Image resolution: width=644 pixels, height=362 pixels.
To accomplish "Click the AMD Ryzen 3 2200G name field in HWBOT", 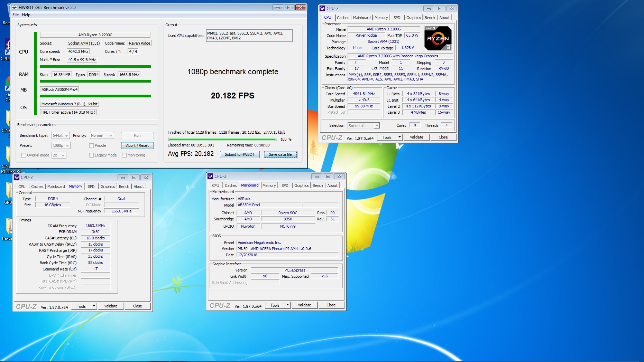I will click(95, 35).
